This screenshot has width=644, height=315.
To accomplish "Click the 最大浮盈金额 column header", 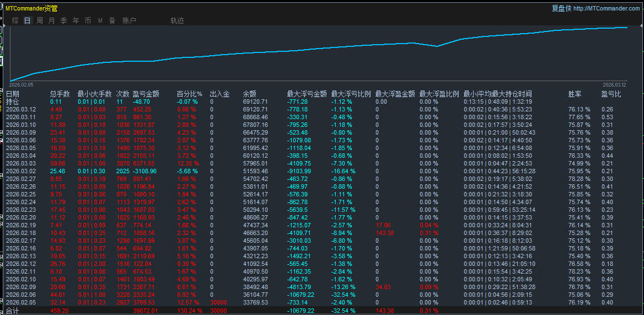I will point(395,94).
